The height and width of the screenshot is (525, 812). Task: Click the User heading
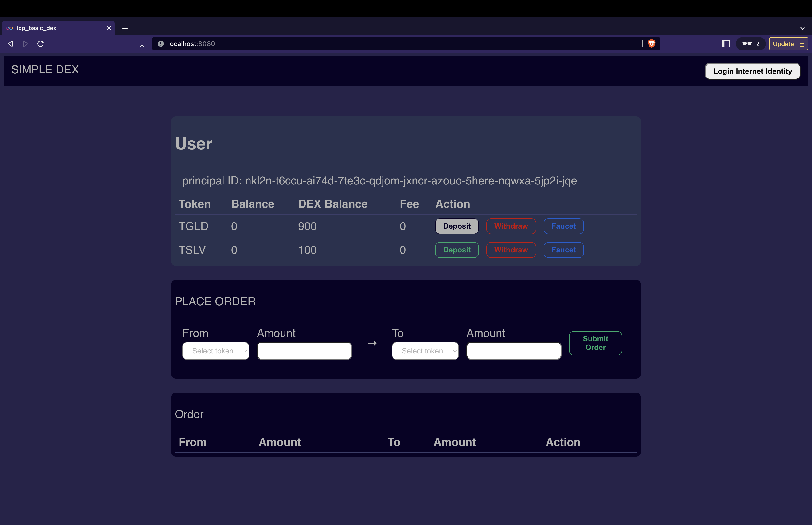(194, 144)
